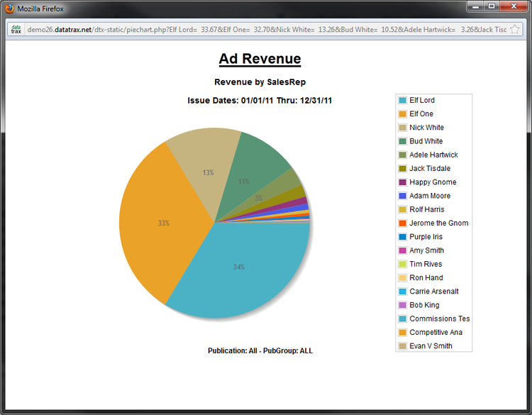Click the 'Ron Hand' legend label
This screenshot has height=415, width=532.
point(426,277)
